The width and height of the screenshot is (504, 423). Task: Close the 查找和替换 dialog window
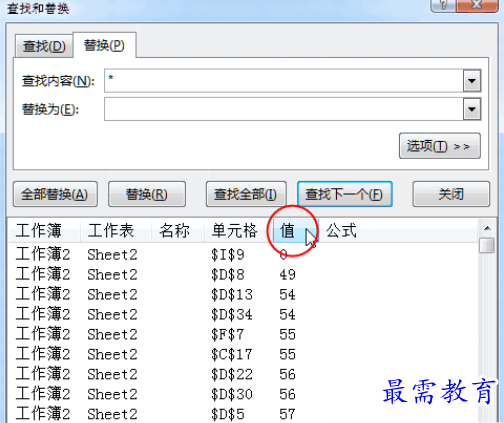[x=477, y=5]
